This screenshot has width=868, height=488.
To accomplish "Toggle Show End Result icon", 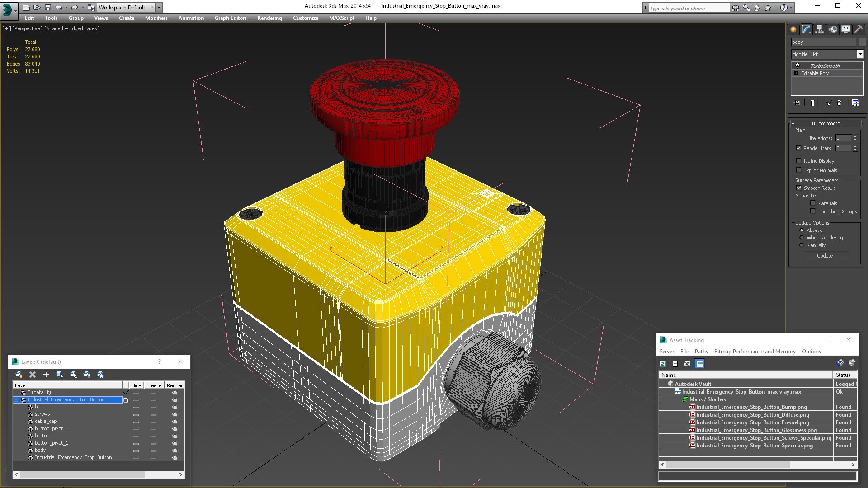I will pyautogui.click(x=812, y=103).
